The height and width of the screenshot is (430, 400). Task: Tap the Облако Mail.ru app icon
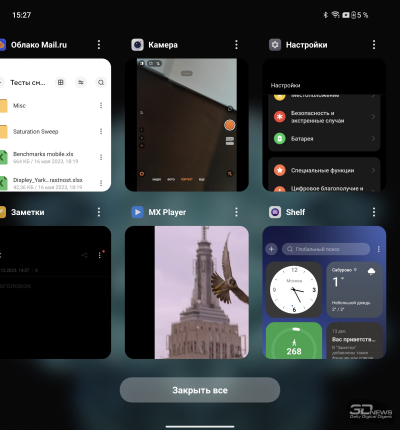coord(3,45)
